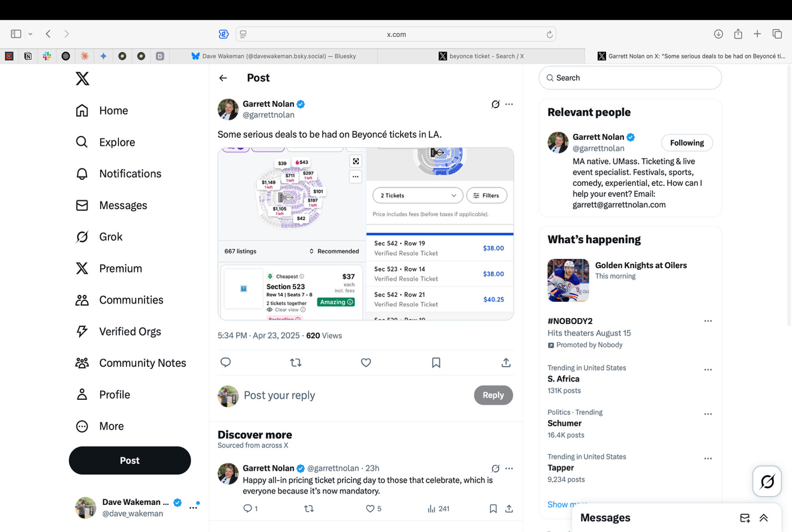Screen dimensions: 792x532
Task: Go to Explore in the sidebar
Action: coord(105,142)
